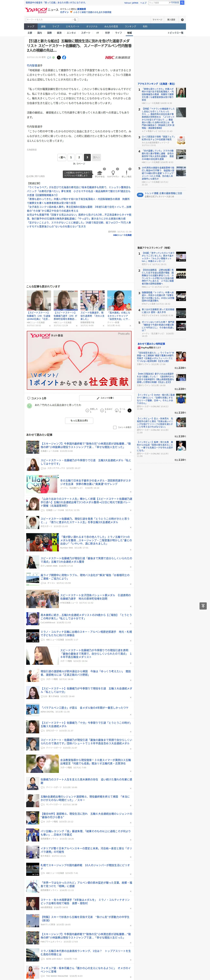Screen dimensions: 210x980
Task: Open the みんなの意見 tab
Action: (x=111, y=27)
